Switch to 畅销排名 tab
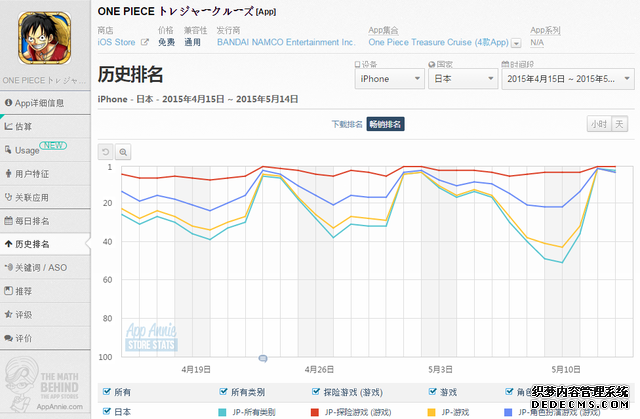 click(x=385, y=124)
